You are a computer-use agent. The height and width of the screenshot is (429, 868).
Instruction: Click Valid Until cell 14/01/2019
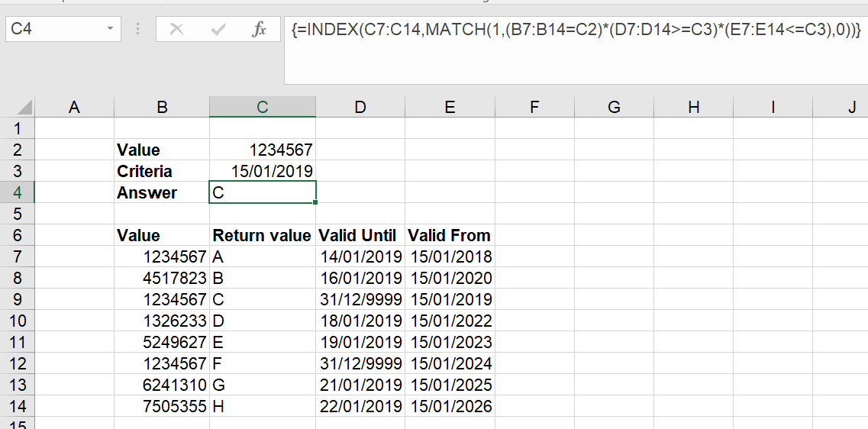360,256
